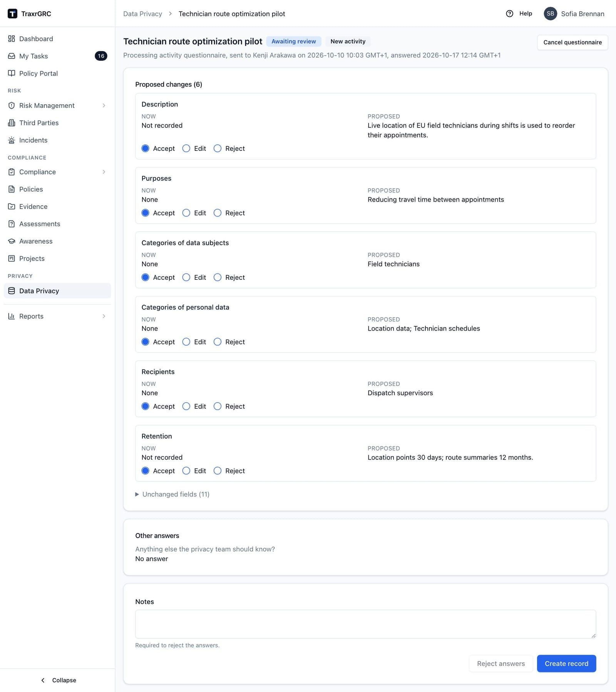
Task: Select Edit for the Description change
Action: click(x=186, y=148)
